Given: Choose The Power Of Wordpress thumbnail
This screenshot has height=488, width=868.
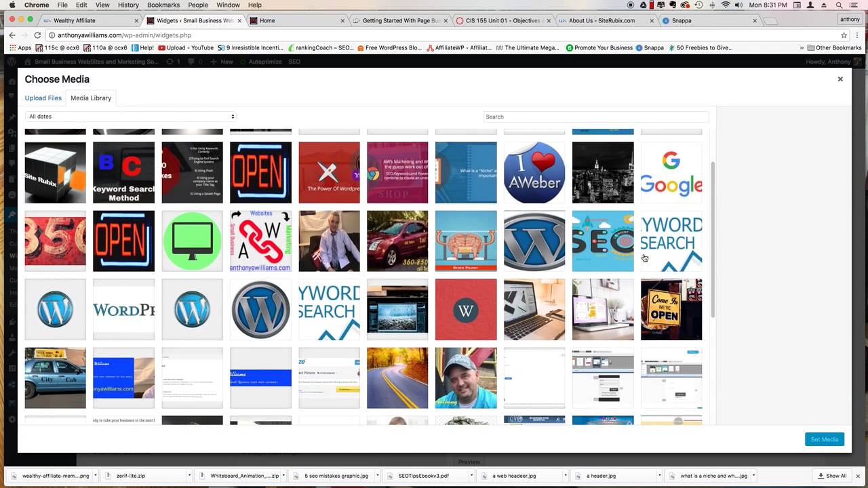Looking at the screenshot, I should 329,172.
